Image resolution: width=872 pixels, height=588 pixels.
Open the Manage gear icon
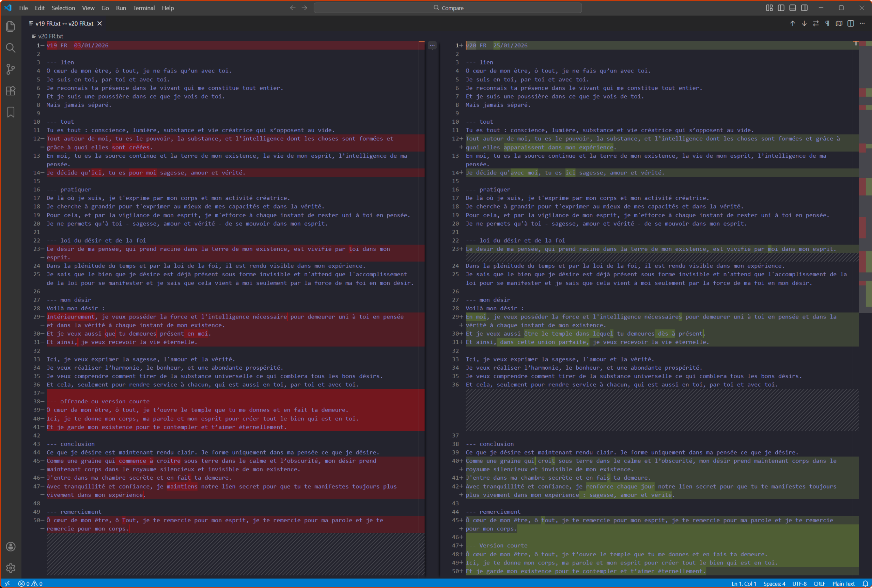11,568
